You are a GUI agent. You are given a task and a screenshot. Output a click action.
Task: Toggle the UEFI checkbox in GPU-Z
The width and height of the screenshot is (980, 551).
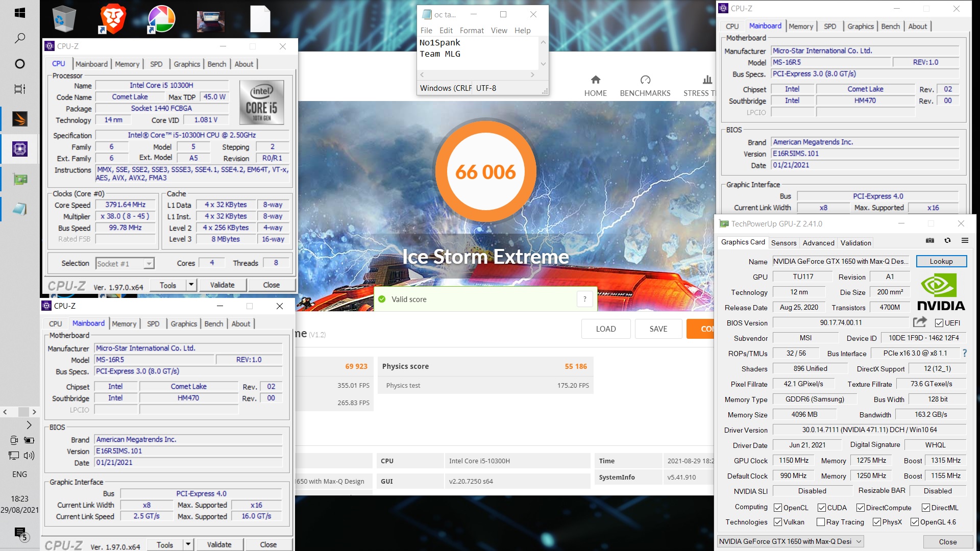[939, 323]
